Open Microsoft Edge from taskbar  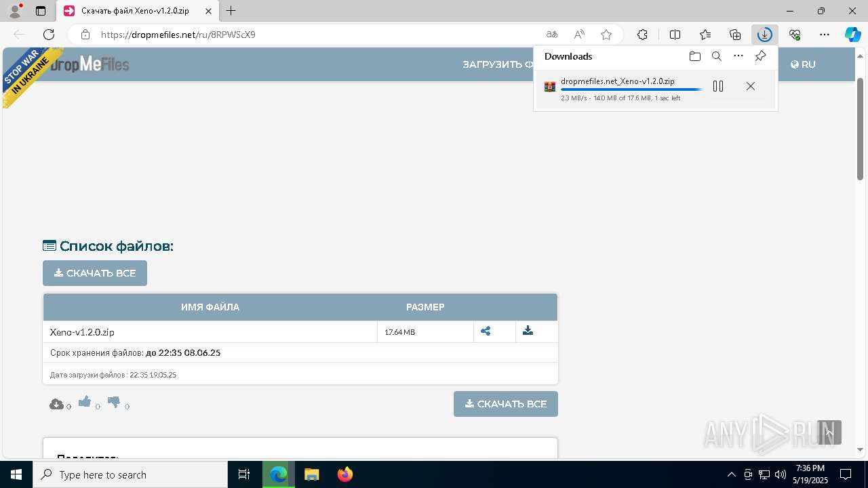pyautogui.click(x=279, y=474)
